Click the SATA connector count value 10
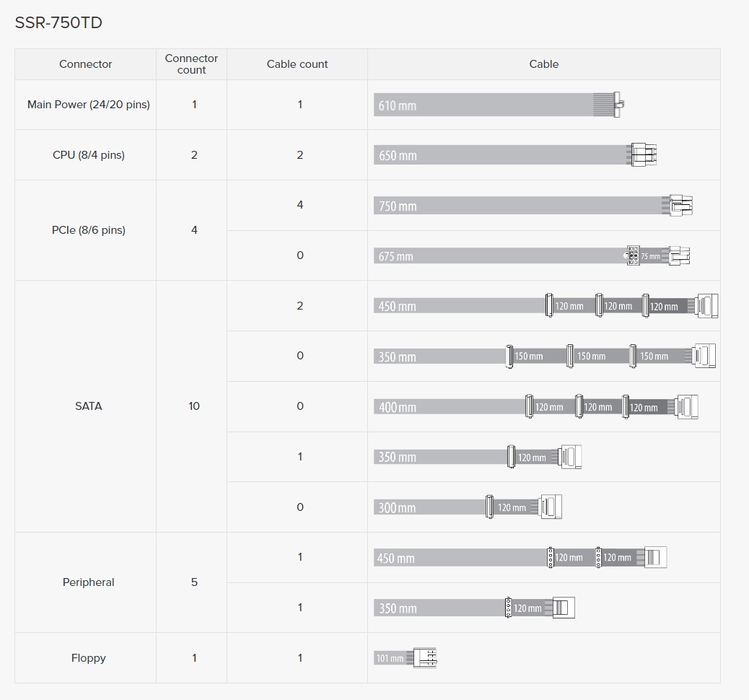749x700 pixels. coord(194,406)
